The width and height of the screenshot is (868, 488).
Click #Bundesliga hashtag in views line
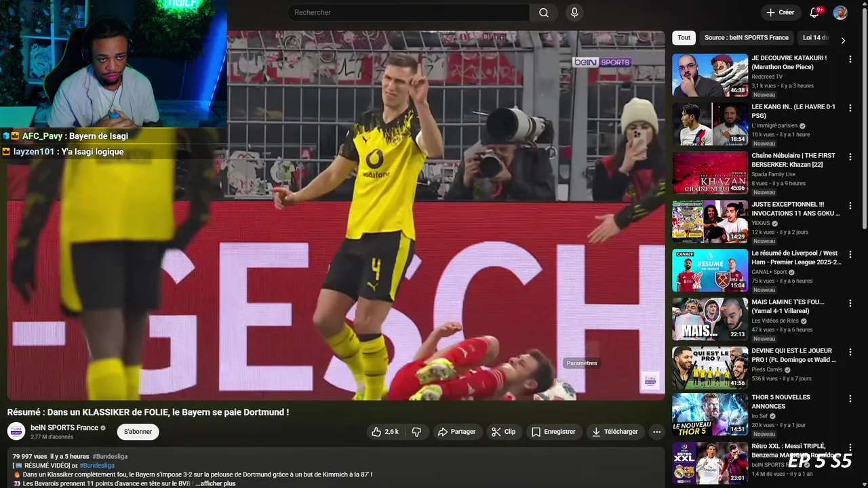[110, 456]
